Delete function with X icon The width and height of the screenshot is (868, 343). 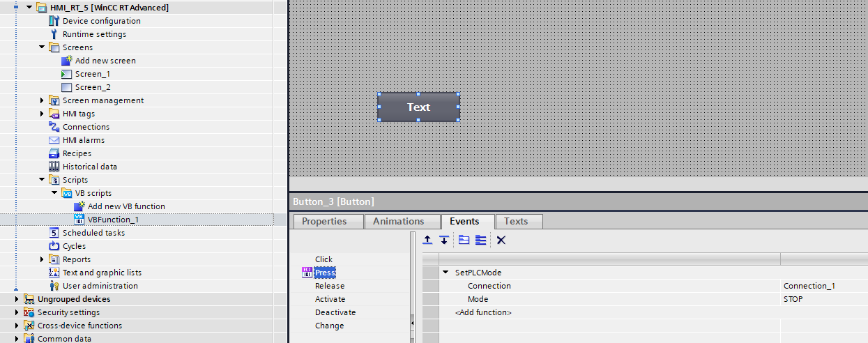click(501, 240)
